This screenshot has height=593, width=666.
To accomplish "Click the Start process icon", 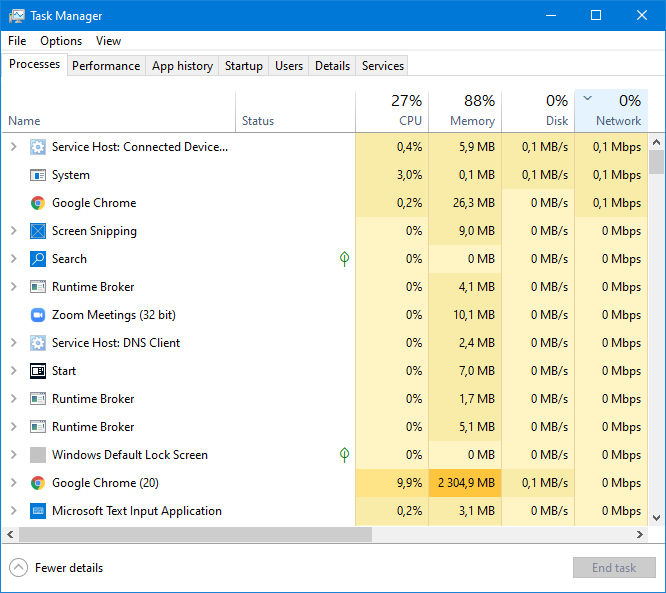I will tap(38, 371).
